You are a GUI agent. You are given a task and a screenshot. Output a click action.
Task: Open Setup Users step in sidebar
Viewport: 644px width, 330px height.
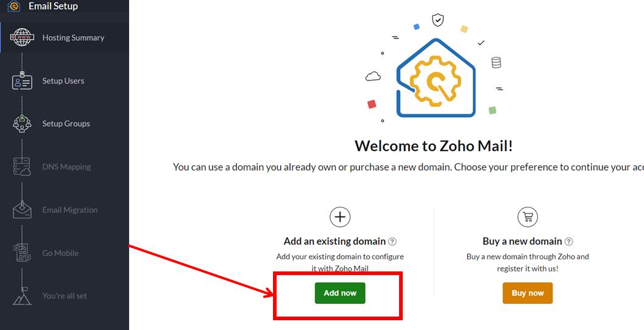63,81
